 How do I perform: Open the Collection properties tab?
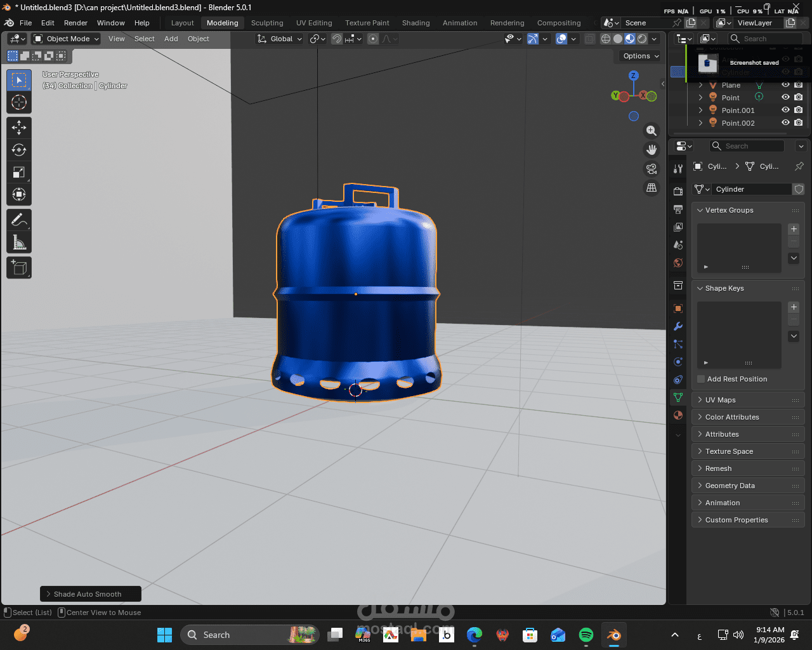pos(678,286)
